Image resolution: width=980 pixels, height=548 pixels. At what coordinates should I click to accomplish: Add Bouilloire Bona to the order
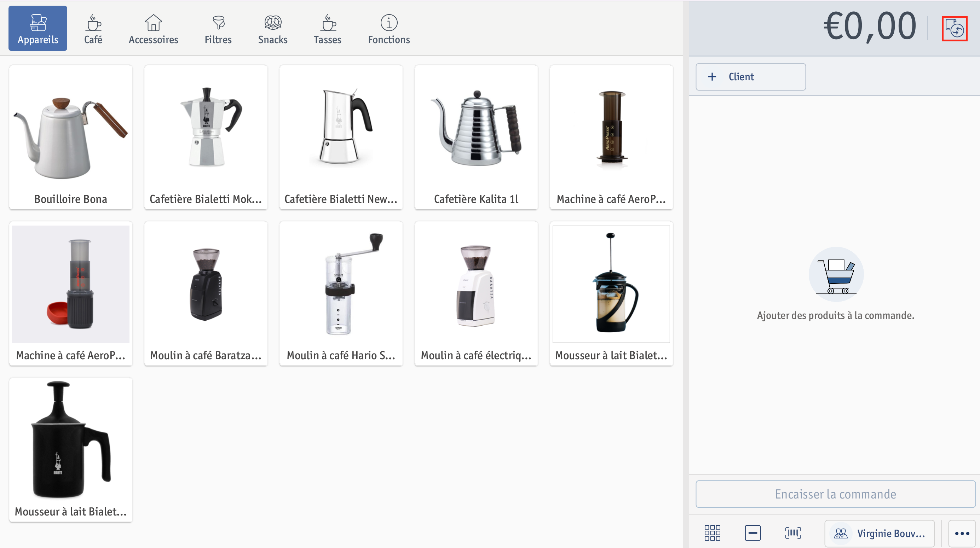[71, 137]
